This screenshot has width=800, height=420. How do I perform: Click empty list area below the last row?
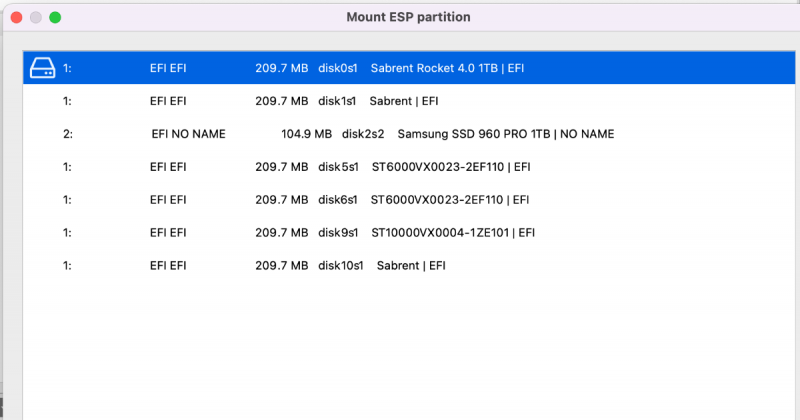(400, 350)
